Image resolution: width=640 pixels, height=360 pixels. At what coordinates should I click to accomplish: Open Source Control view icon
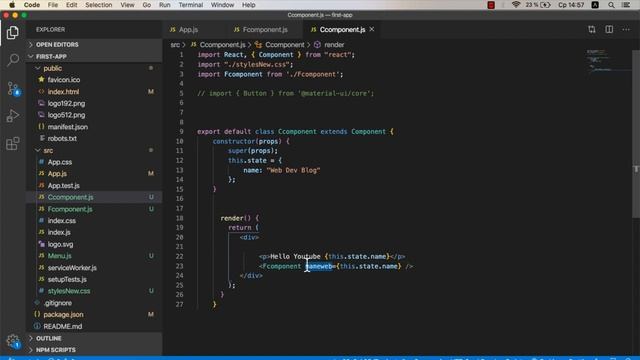click(x=13, y=88)
